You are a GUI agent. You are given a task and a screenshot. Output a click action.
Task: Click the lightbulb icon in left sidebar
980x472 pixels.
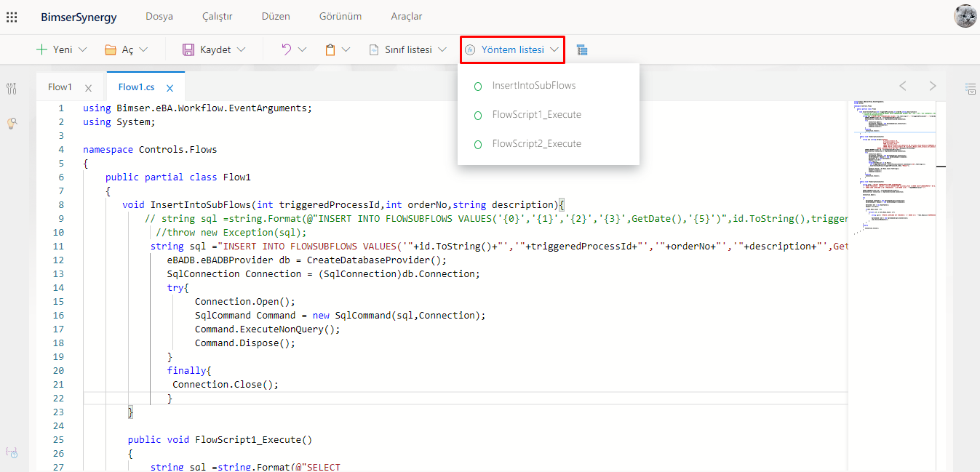coord(12,124)
